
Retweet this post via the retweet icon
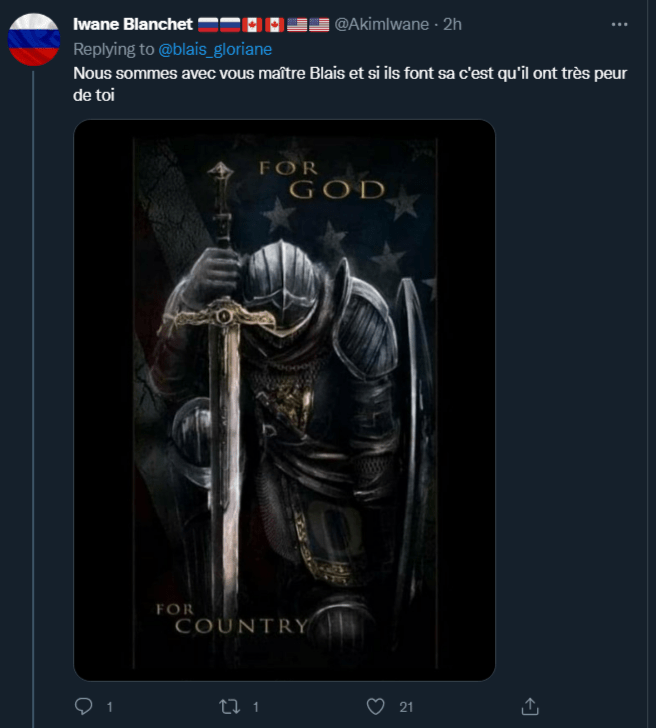[229, 707]
